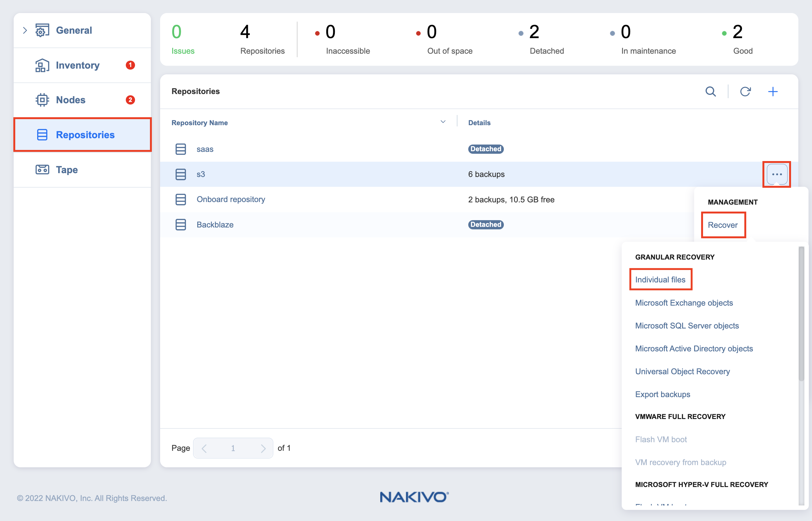This screenshot has height=521, width=812.
Task: Click the Nodes chip icon
Action: 42,100
